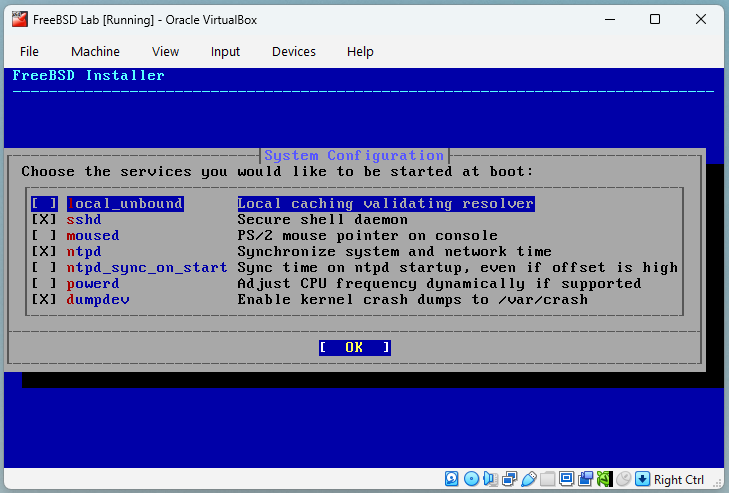Click the 'Right Ctrl' host key label

pyautogui.click(x=679, y=480)
